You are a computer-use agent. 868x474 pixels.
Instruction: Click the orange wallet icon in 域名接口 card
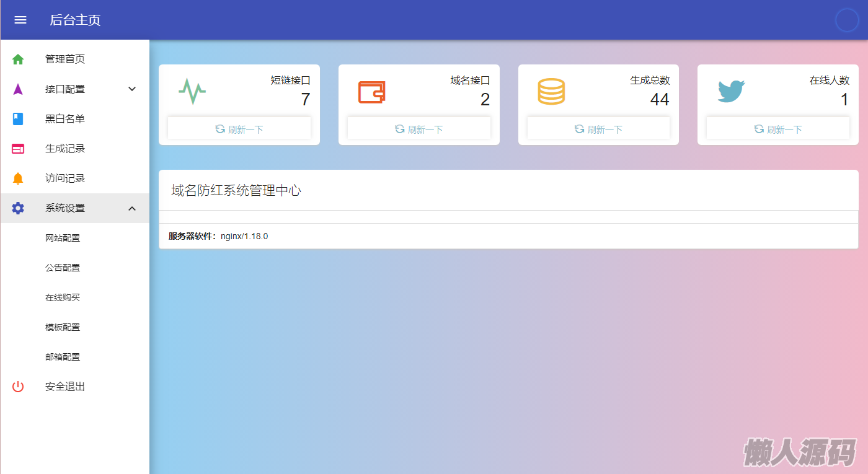coord(371,92)
